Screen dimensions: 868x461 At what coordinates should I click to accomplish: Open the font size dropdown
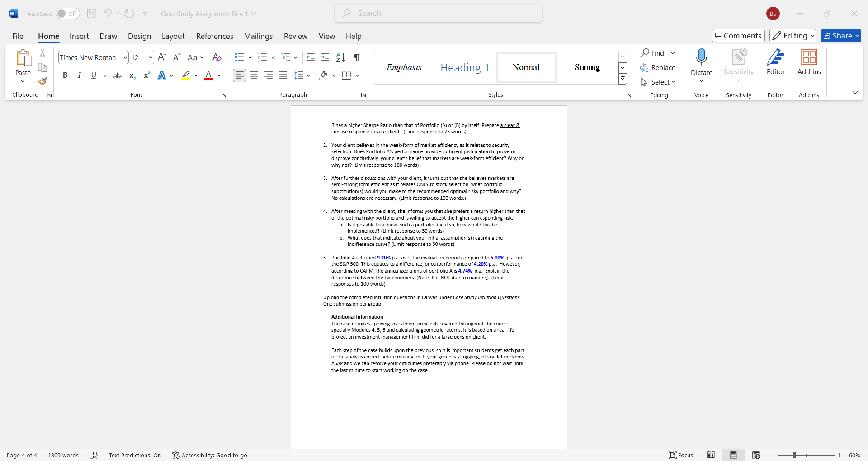[150, 57]
